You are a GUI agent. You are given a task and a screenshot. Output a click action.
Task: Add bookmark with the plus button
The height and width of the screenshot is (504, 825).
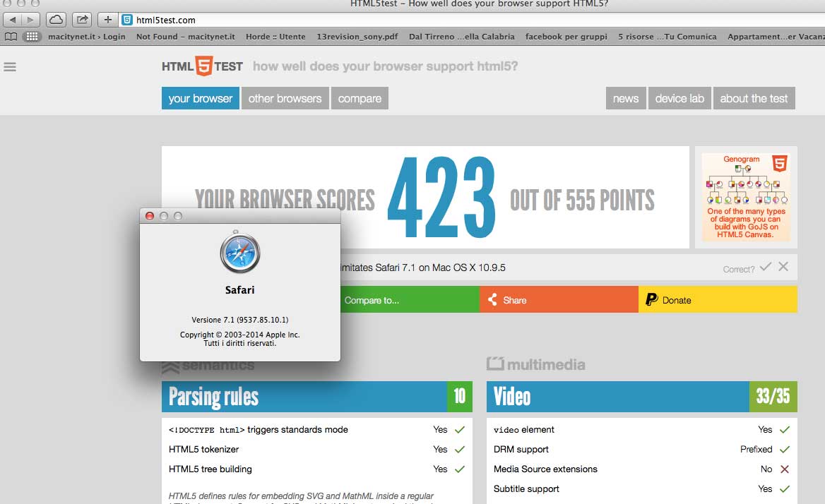click(107, 20)
